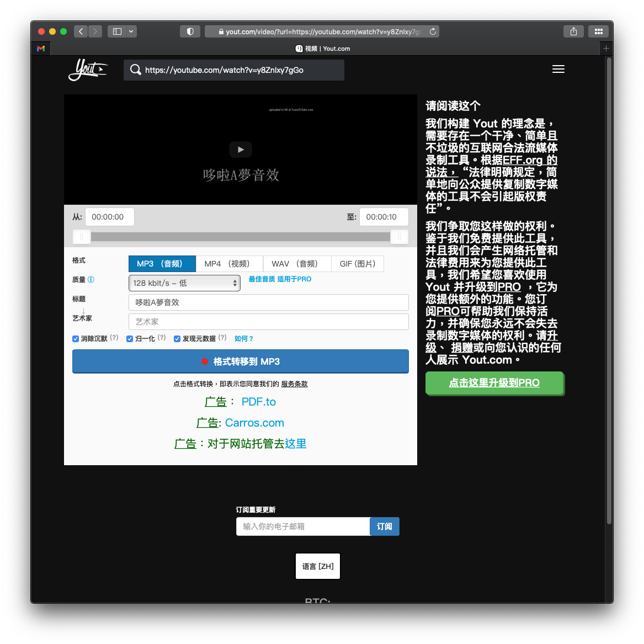The image size is (644, 644).
Task: Click the Yout logo icon
Action: [87, 70]
